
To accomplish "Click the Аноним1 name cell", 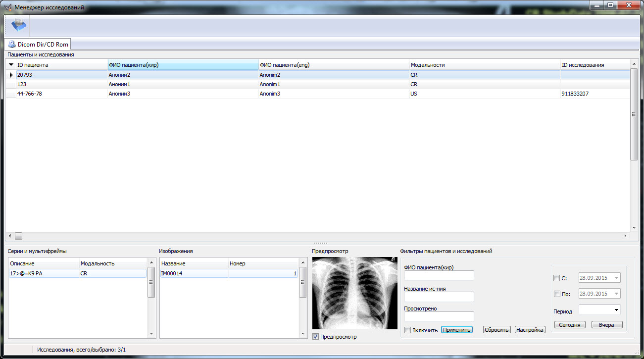I will tap(183, 84).
